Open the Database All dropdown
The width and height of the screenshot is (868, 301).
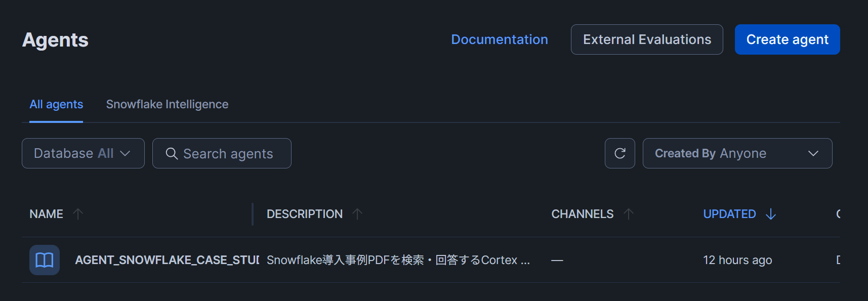point(83,153)
